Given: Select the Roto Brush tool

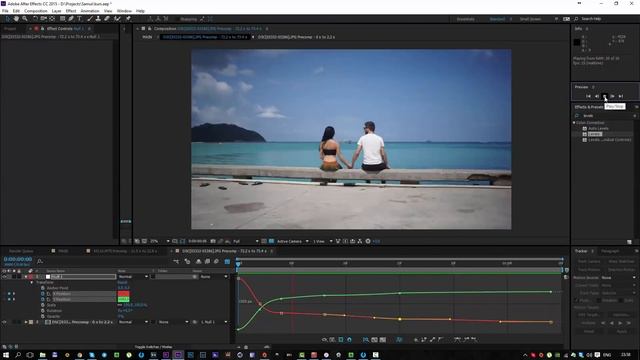Looking at the screenshot, I should pyautogui.click(x=117, y=19).
